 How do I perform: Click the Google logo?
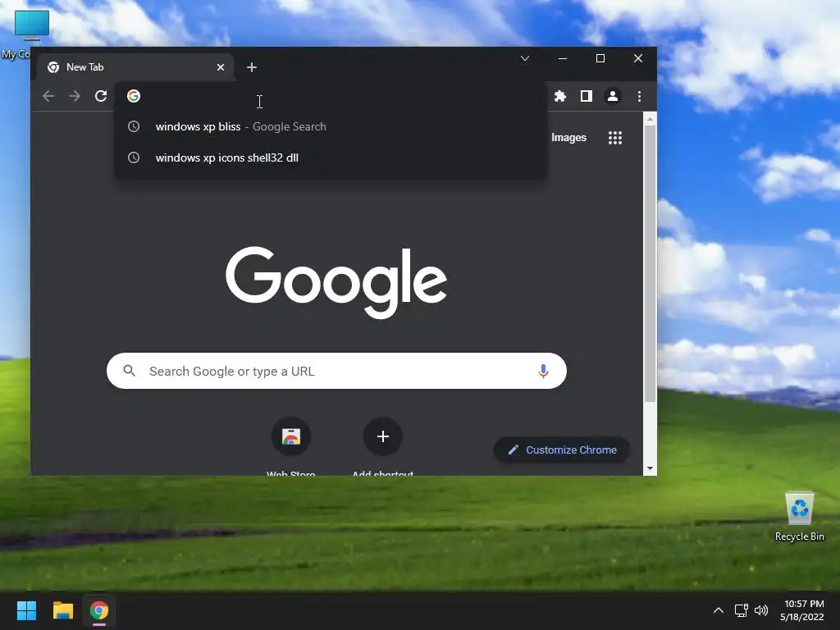[x=336, y=282]
